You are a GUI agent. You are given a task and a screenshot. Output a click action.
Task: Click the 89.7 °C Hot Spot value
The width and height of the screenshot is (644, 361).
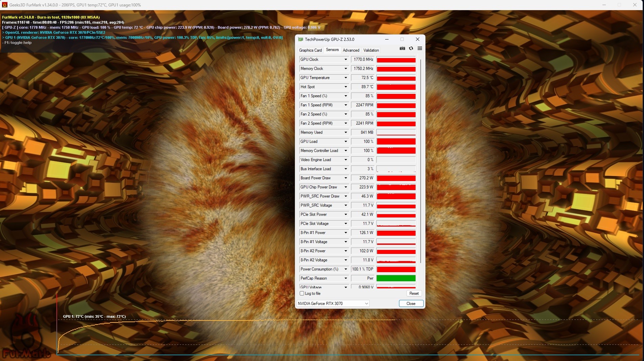click(x=363, y=87)
